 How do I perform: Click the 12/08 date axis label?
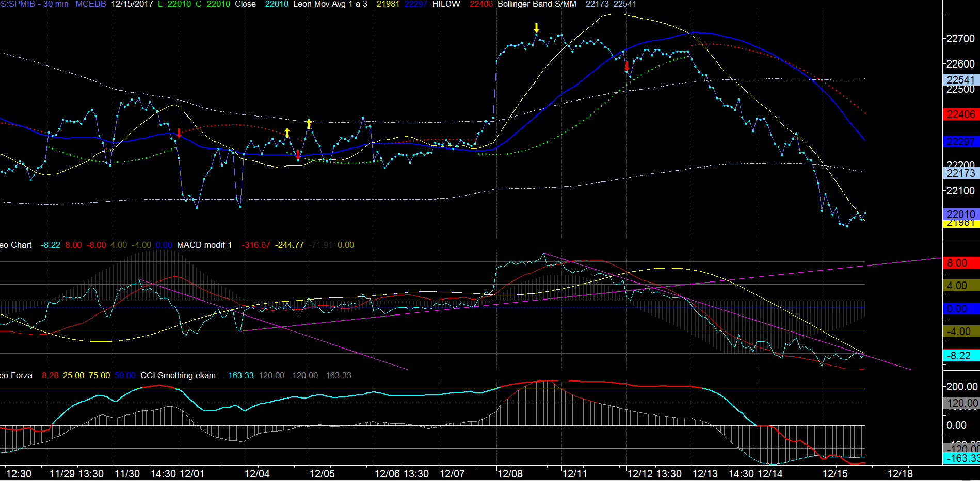pyautogui.click(x=510, y=474)
